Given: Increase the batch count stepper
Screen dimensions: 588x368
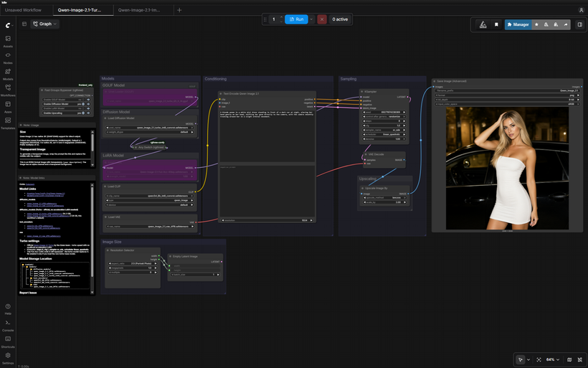Looking at the screenshot, I should click(282, 17).
